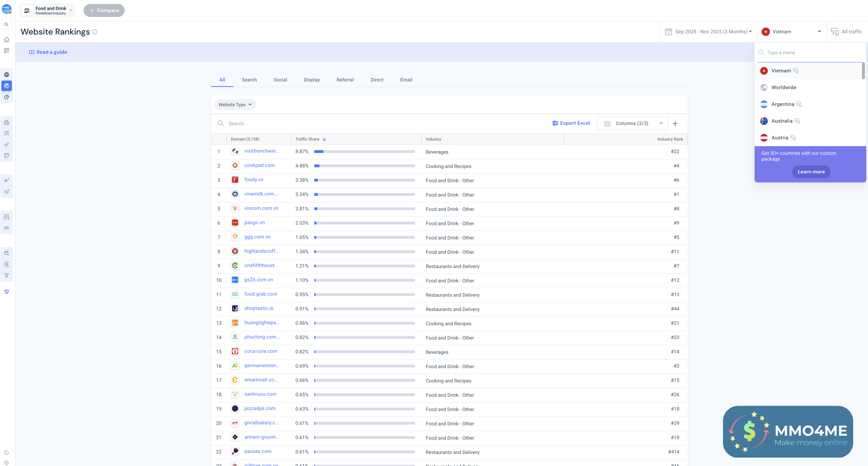Click the search magnifier icon in sidebar

tap(6, 25)
